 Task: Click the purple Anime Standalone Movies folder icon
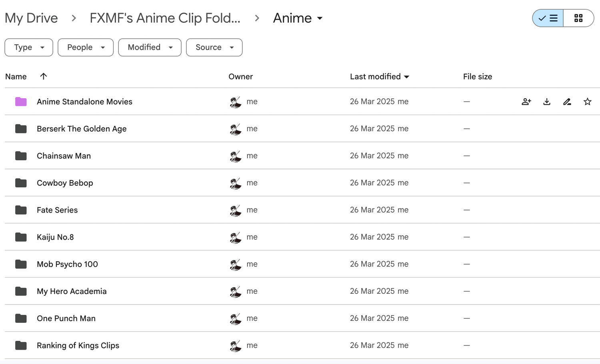pos(21,101)
